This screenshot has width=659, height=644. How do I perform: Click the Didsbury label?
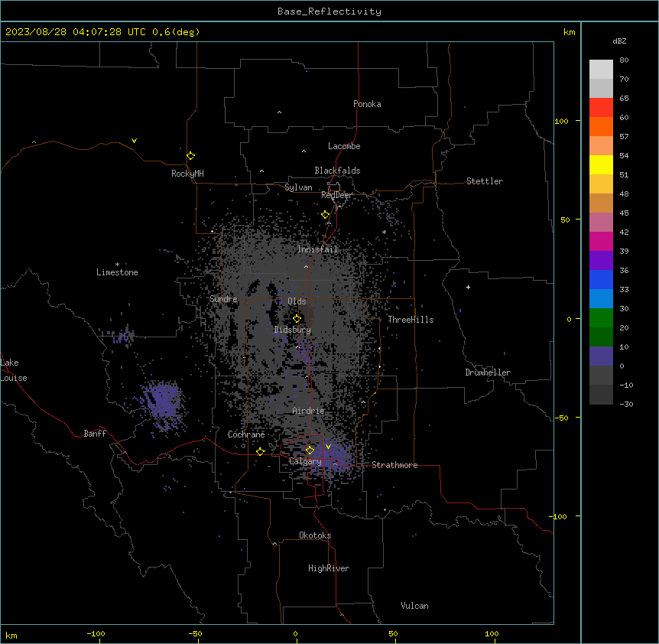coord(293,330)
